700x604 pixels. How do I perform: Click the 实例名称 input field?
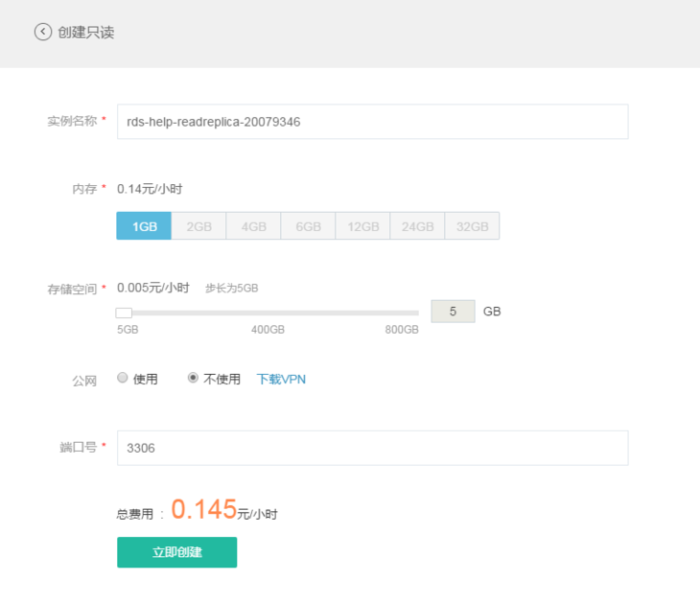pos(372,122)
